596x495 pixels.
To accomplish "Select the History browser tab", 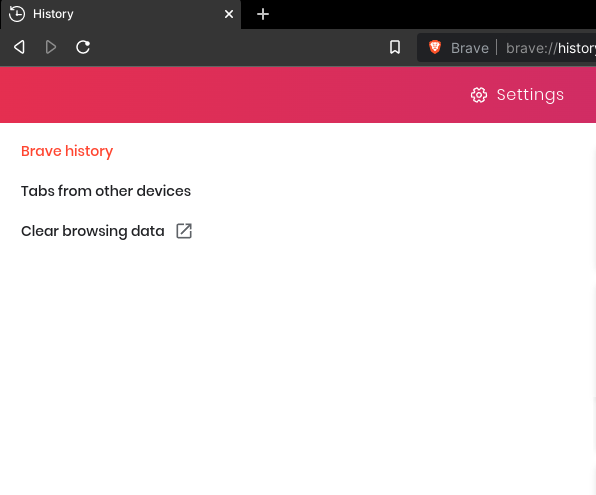I will click(120, 14).
